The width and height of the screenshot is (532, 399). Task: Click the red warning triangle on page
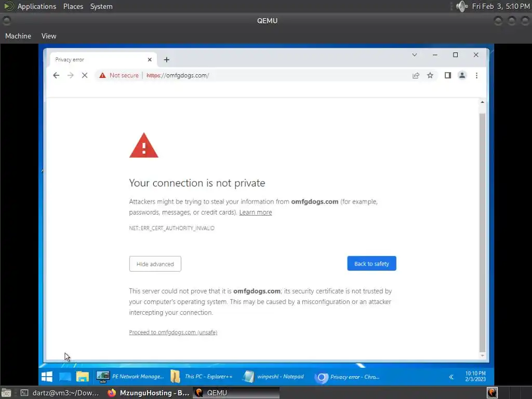click(144, 146)
